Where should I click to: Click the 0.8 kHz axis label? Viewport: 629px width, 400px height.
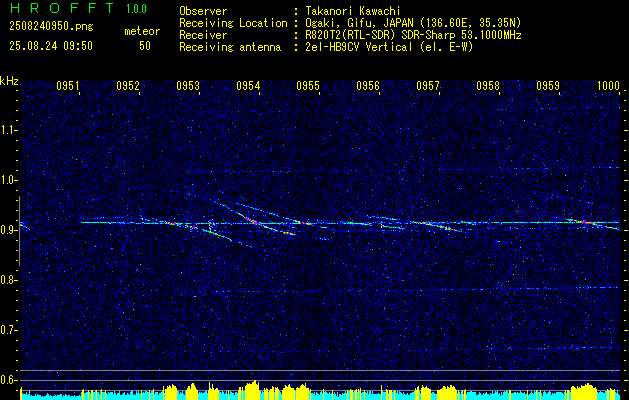(7, 280)
